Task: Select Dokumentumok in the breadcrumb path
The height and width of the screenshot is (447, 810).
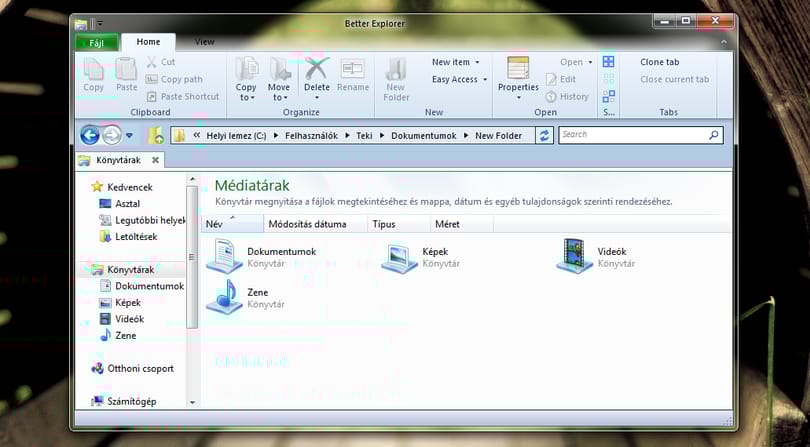Action: pos(424,136)
